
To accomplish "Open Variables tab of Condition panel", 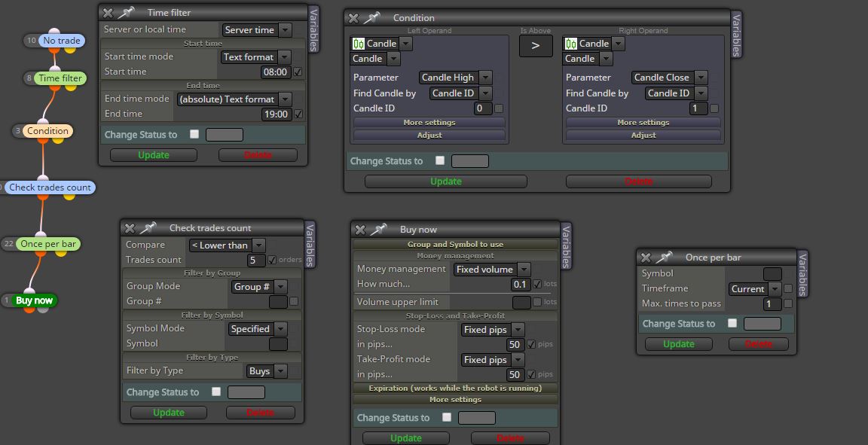I will tap(736, 35).
